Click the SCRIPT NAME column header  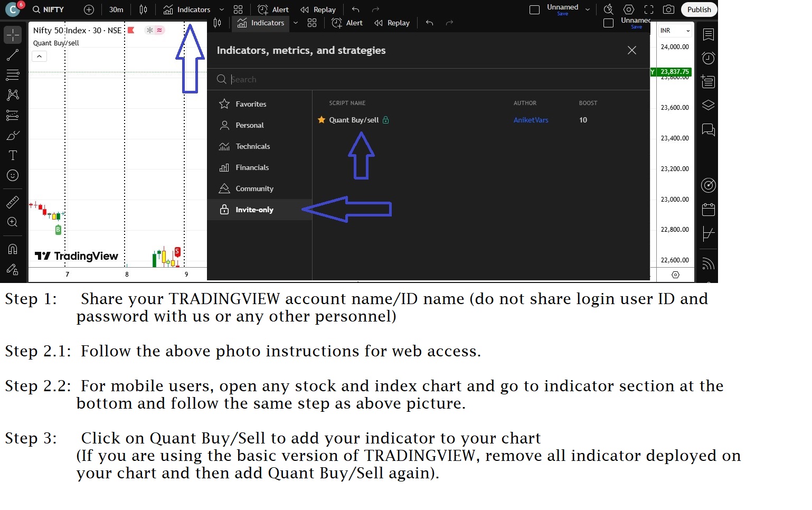click(347, 103)
